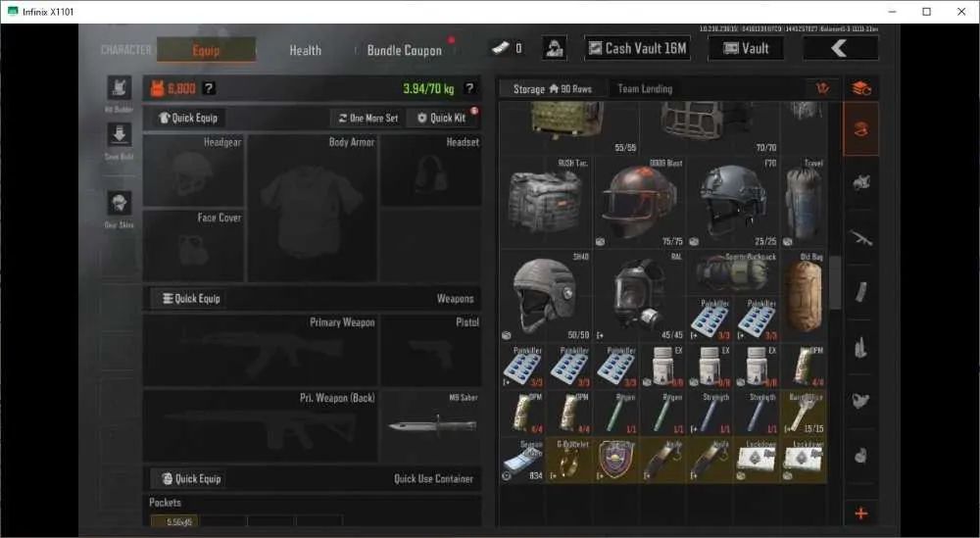Viewport: 980px width, 538px height.
Task: Click the cash banknote icon showing 0
Action: (x=501, y=47)
